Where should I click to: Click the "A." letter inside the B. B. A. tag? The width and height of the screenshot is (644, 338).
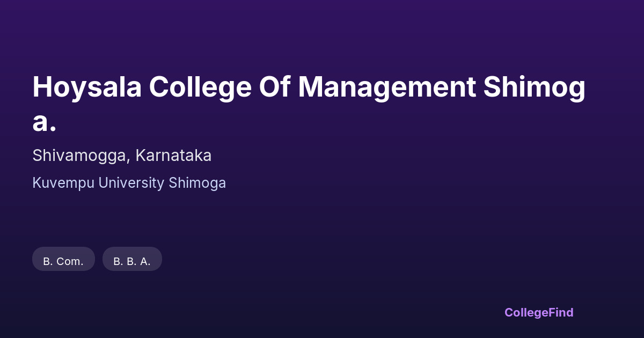(x=145, y=262)
